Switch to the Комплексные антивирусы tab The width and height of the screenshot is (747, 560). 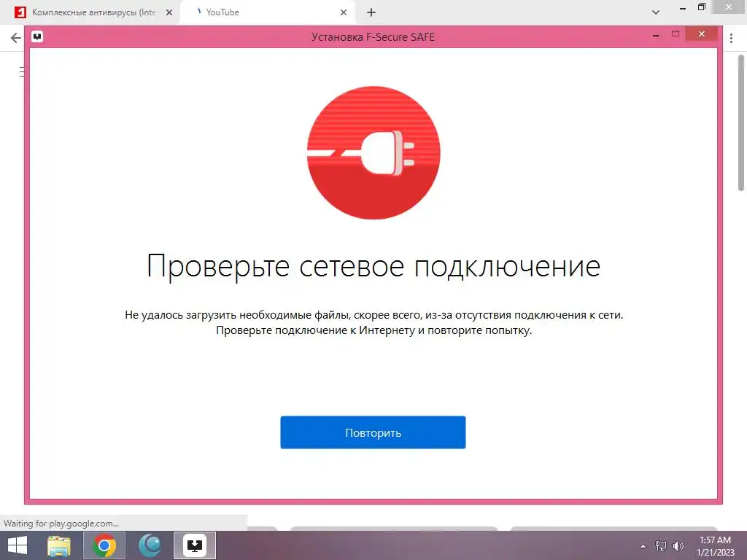click(94, 12)
